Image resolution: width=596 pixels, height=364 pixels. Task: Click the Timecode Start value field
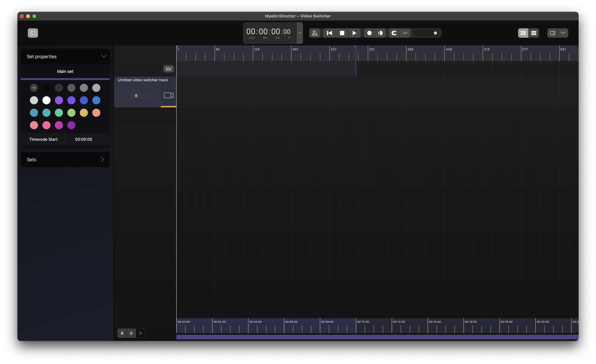click(x=83, y=139)
